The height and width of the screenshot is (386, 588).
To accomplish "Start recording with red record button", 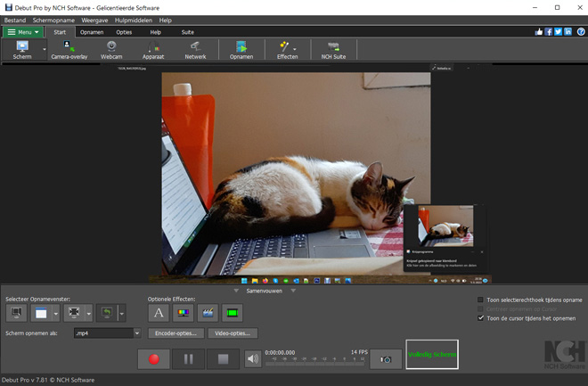I will click(154, 359).
